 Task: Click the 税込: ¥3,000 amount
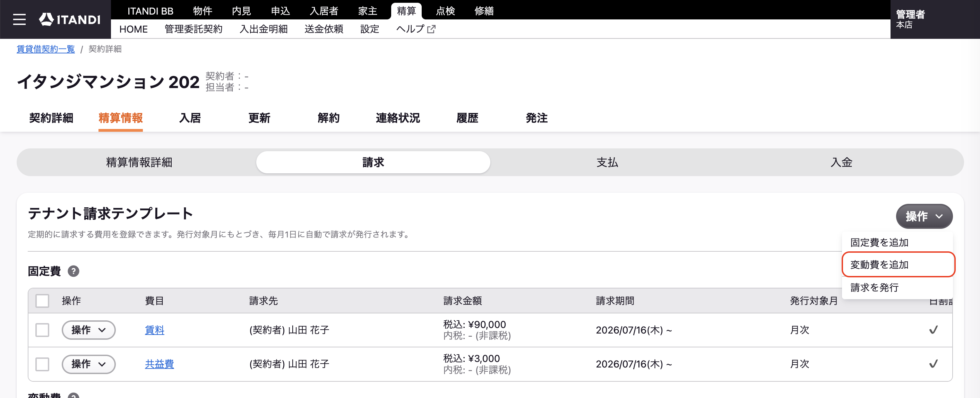click(471, 358)
